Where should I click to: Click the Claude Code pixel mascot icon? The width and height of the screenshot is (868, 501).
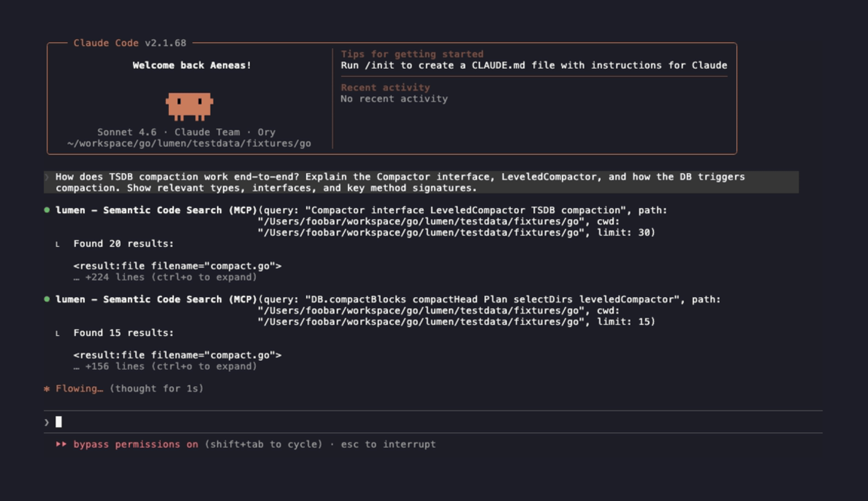tap(189, 106)
